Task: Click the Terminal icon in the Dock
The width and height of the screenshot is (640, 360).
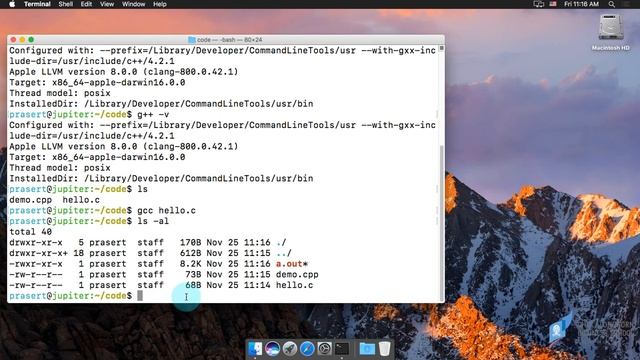Action: coord(342,349)
